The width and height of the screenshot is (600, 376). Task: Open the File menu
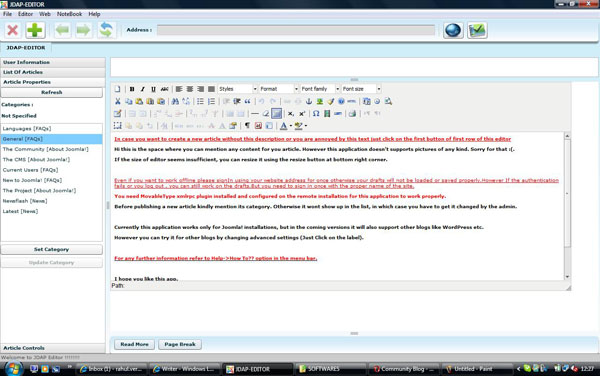7,14
